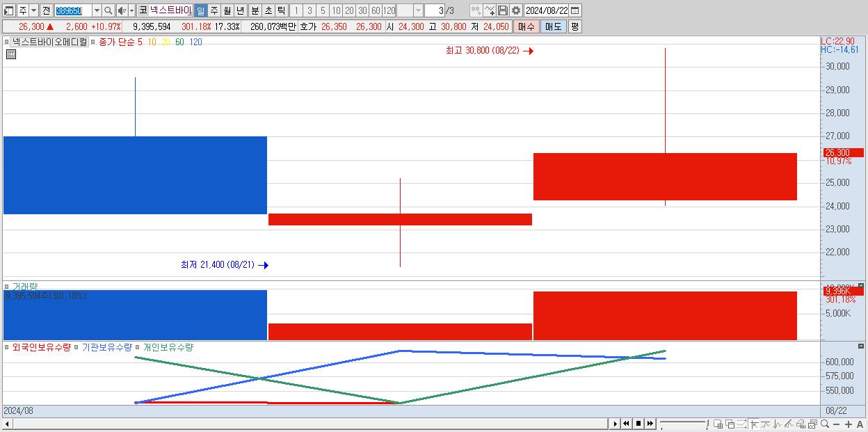
Task: Expand the stock code 389650 dropdown
Action: click(x=97, y=10)
